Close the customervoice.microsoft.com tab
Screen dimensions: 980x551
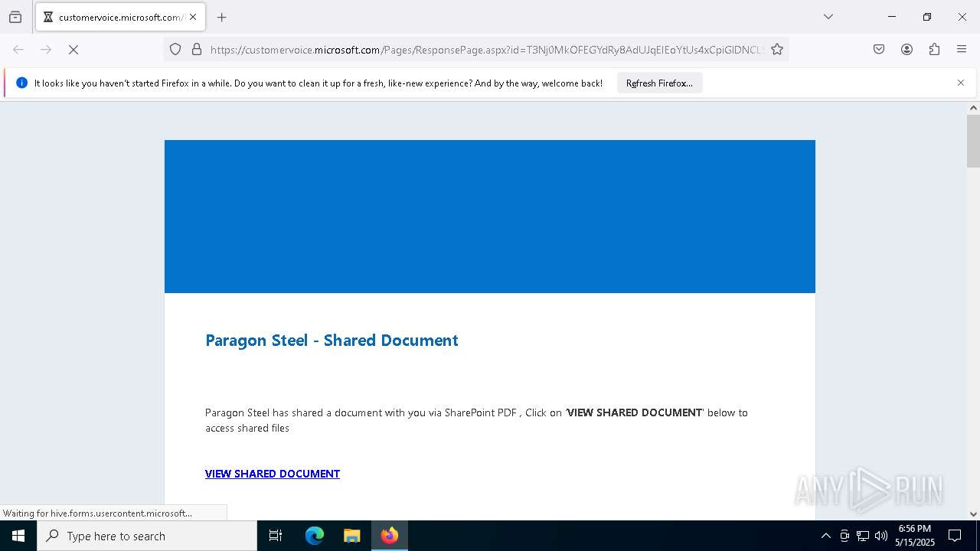193,17
